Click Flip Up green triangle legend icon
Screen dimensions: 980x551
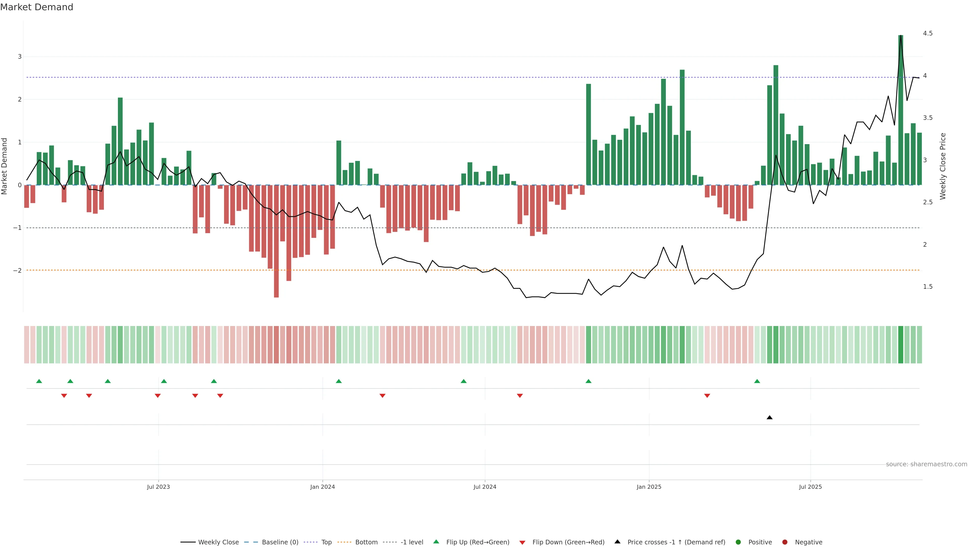(436, 542)
